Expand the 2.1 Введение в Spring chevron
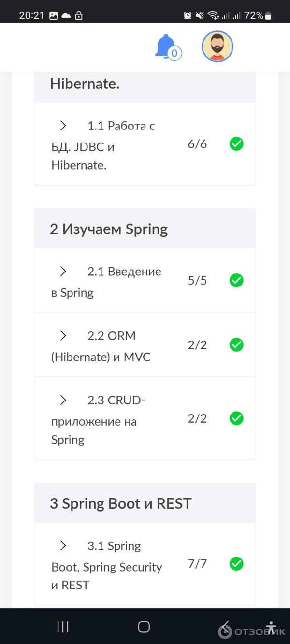 pos(62,271)
